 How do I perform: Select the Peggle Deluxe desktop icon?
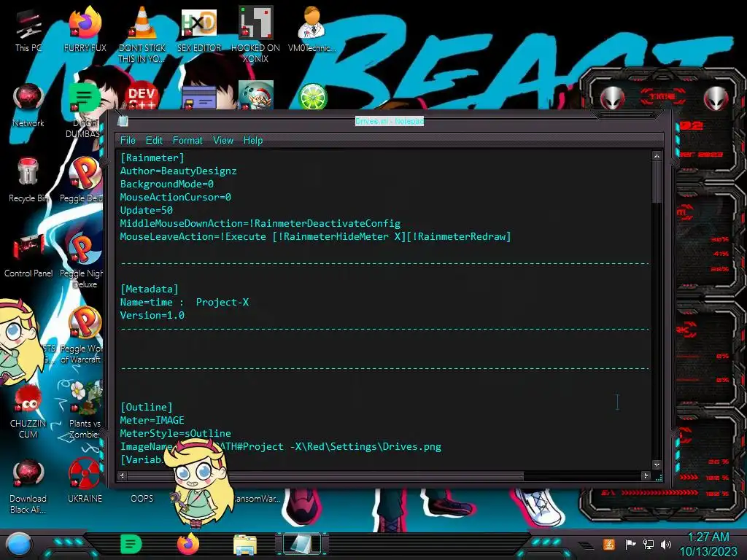[82, 180]
